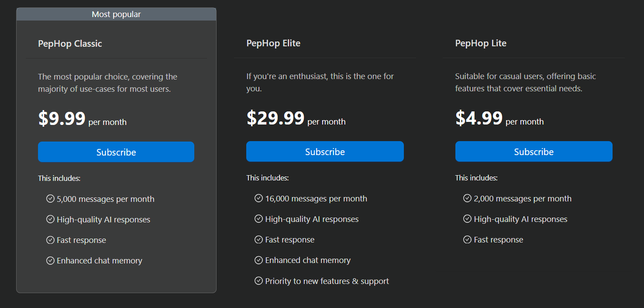Image resolution: width=644 pixels, height=308 pixels.
Task: Click the Fast response checkmark on Classic plan
Action: (x=50, y=240)
